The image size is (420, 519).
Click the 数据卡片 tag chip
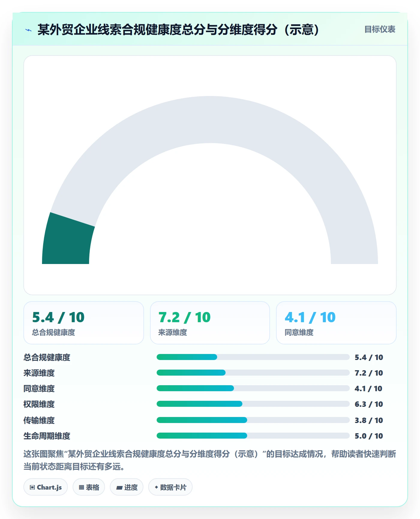pyautogui.click(x=170, y=487)
